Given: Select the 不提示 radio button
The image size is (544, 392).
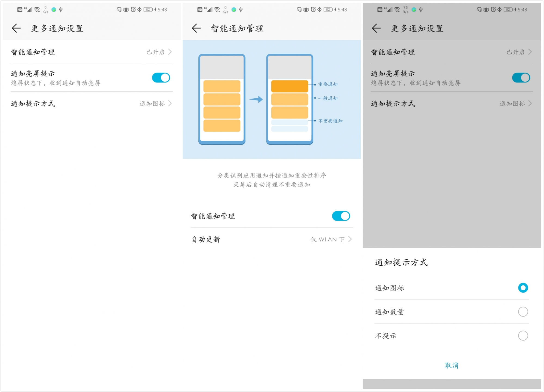Looking at the screenshot, I should [523, 336].
